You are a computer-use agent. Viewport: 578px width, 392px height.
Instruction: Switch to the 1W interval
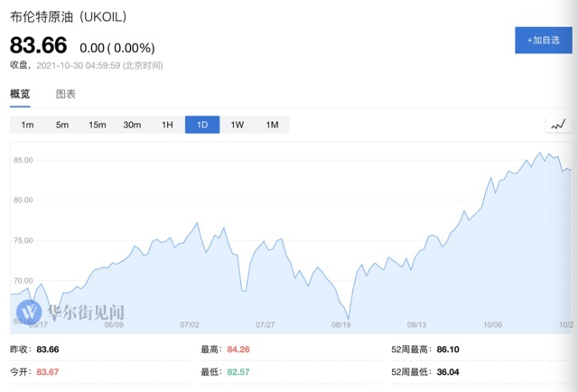point(237,125)
